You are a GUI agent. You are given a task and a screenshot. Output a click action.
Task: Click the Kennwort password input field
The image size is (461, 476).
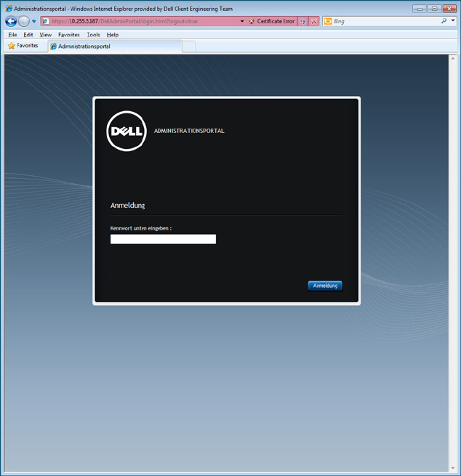163,239
